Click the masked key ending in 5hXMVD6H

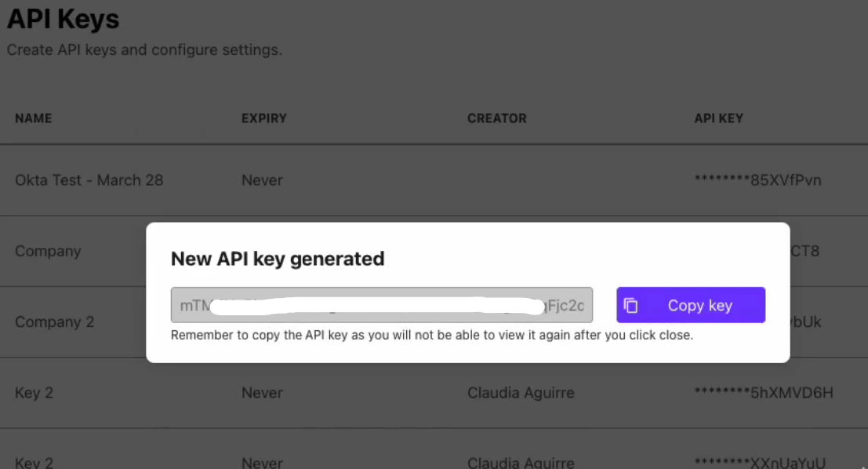pyautogui.click(x=764, y=393)
